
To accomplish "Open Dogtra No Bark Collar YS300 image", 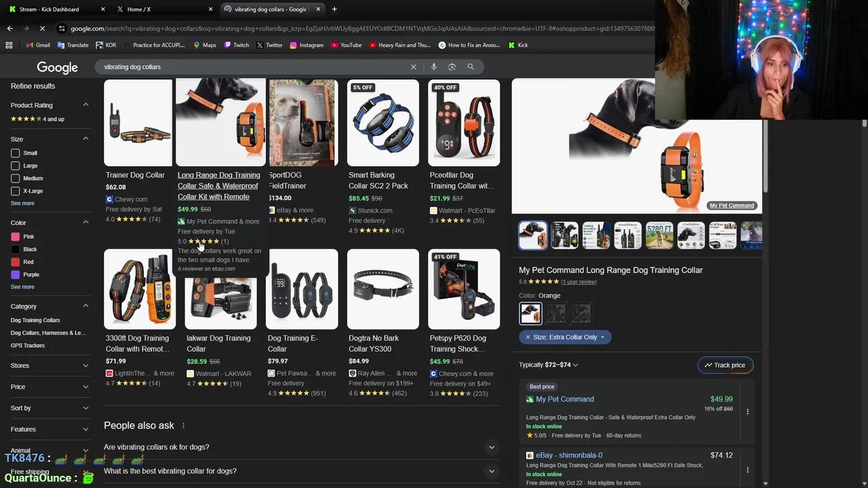I will [383, 289].
